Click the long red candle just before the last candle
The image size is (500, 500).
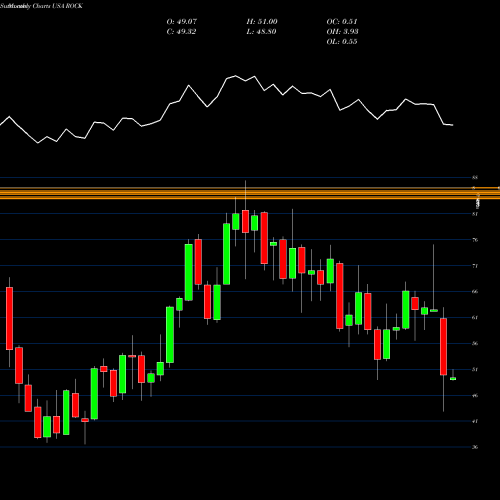tap(443, 347)
